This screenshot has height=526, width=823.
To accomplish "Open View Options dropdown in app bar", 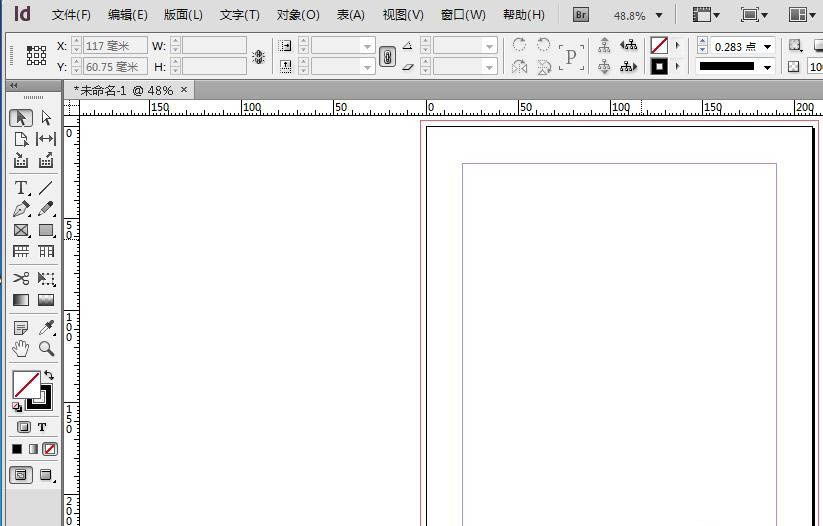I will coord(705,15).
